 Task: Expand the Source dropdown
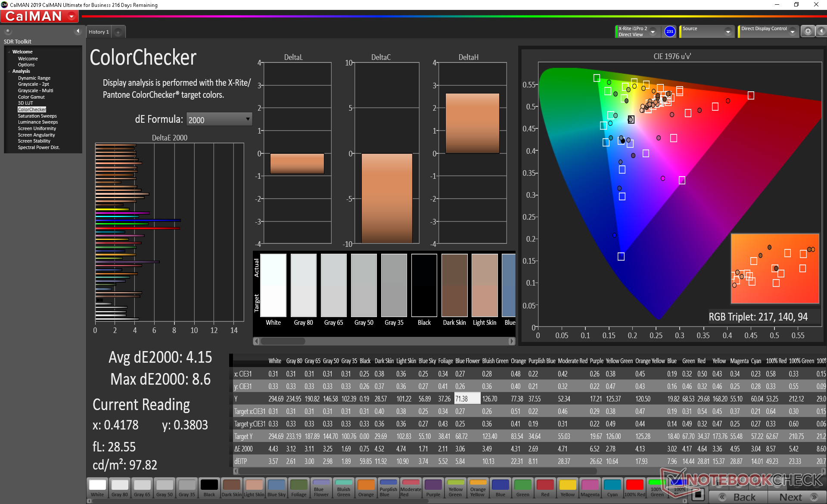(x=728, y=32)
